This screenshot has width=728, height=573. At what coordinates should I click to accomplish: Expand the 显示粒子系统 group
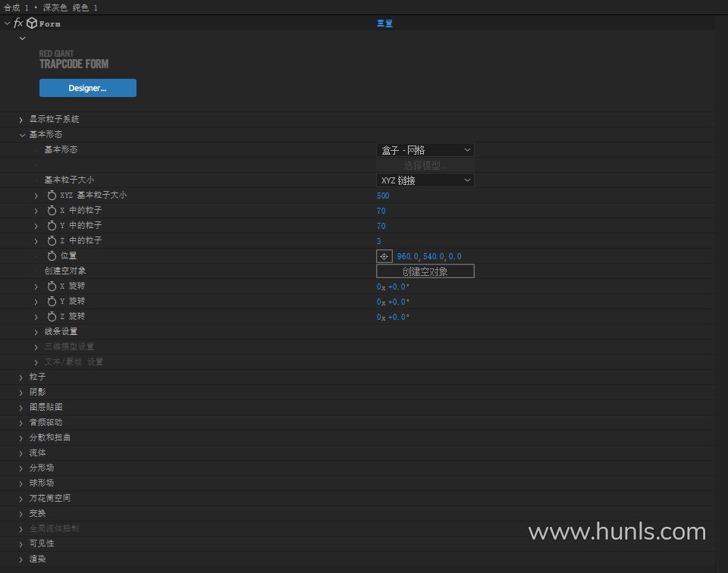click(21, 120)
